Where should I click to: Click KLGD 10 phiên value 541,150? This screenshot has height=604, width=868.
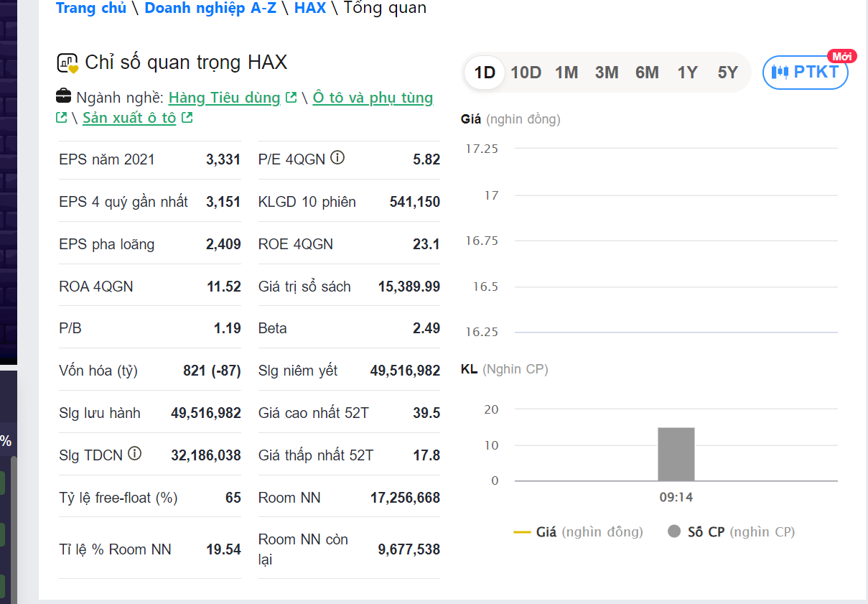[x=415, y=202]
